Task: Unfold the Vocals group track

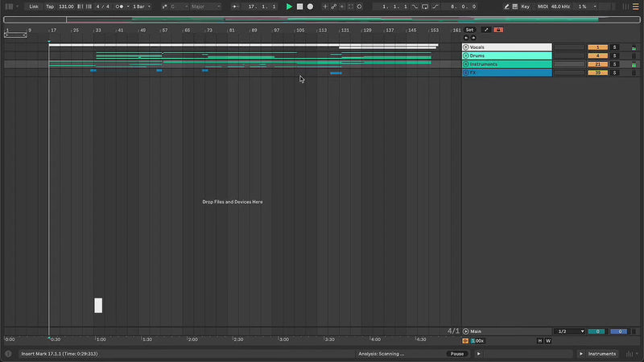Action: [466, 47]
